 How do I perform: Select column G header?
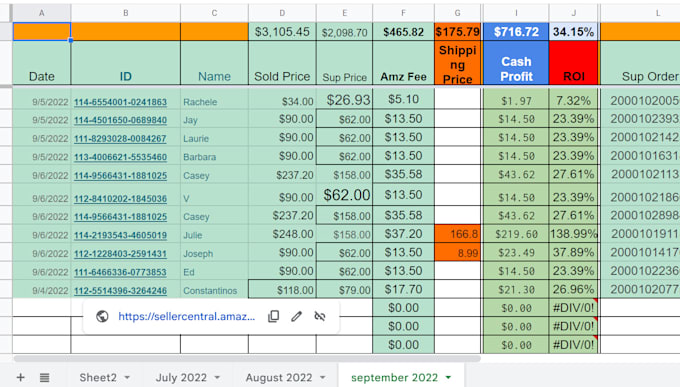click(x=458, y=13)
